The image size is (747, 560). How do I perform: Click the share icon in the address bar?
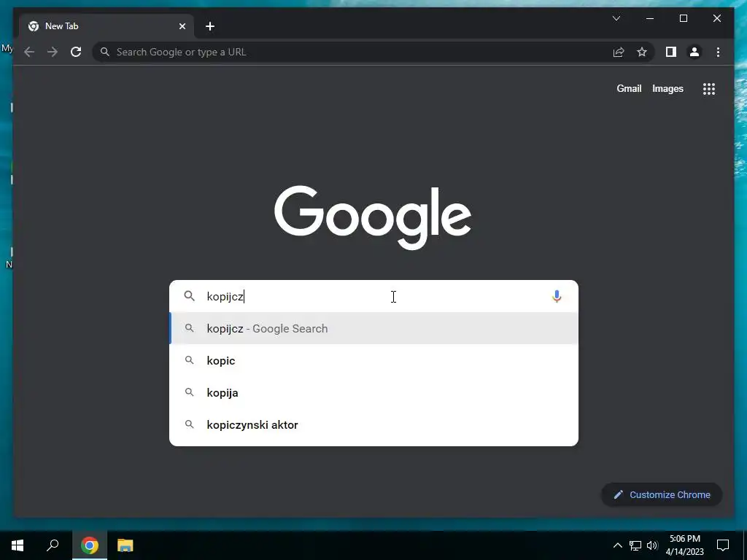619,52
